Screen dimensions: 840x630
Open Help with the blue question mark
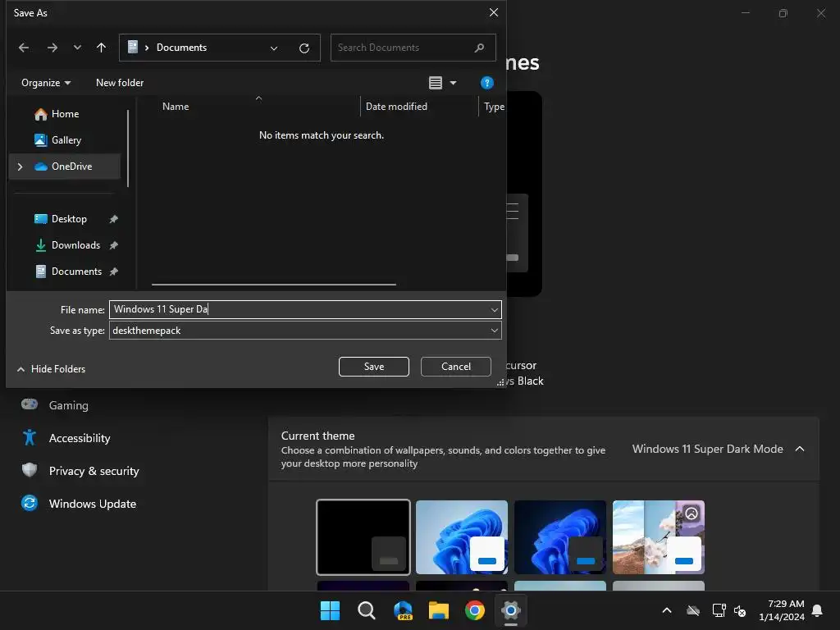point(487,83)
